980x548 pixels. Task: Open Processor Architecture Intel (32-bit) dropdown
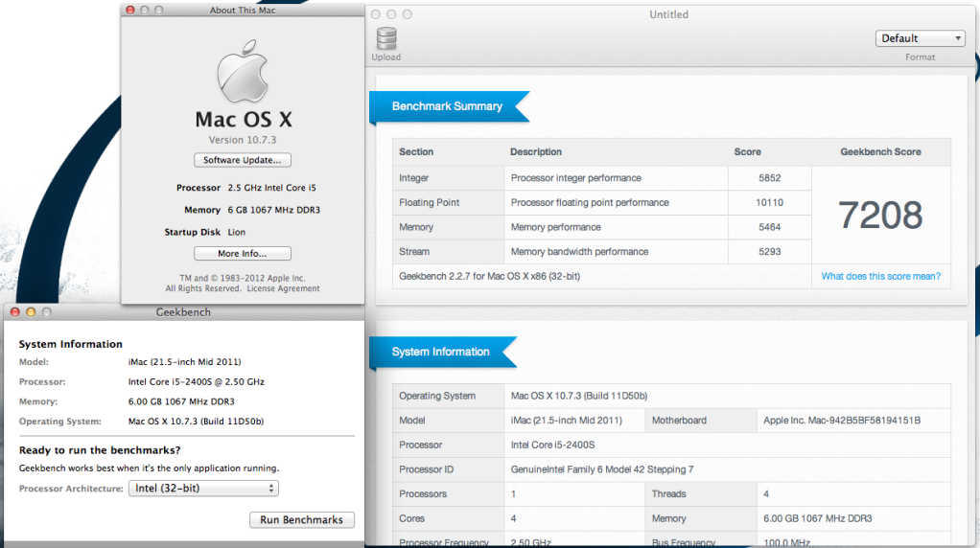click(203, 488)
